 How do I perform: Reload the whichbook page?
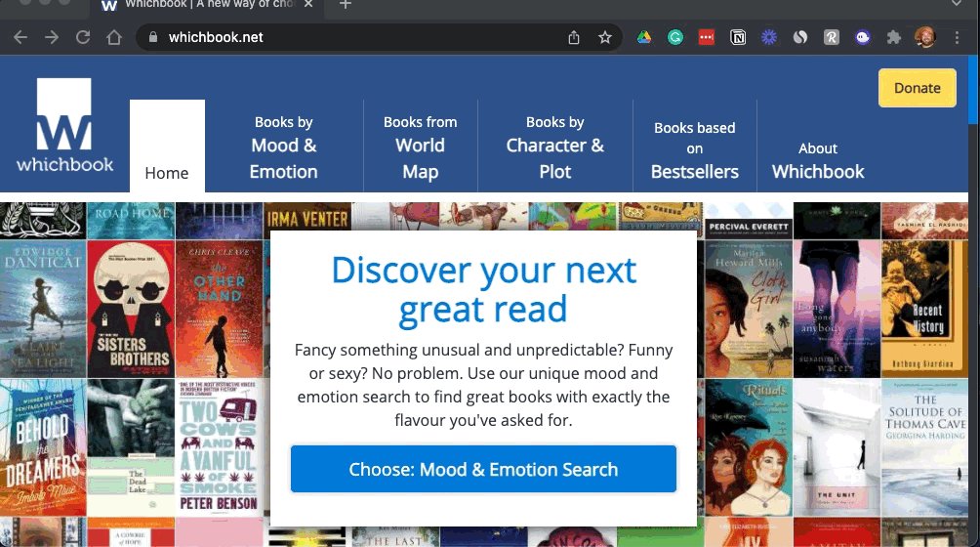pyautogui.click(x=83, y=37)
